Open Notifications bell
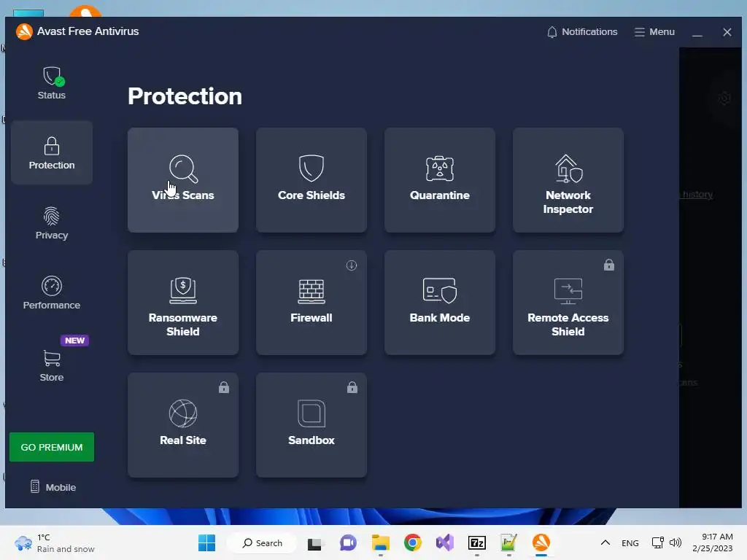Viewport: 747px width, 560px height. [x=581, y=32]
